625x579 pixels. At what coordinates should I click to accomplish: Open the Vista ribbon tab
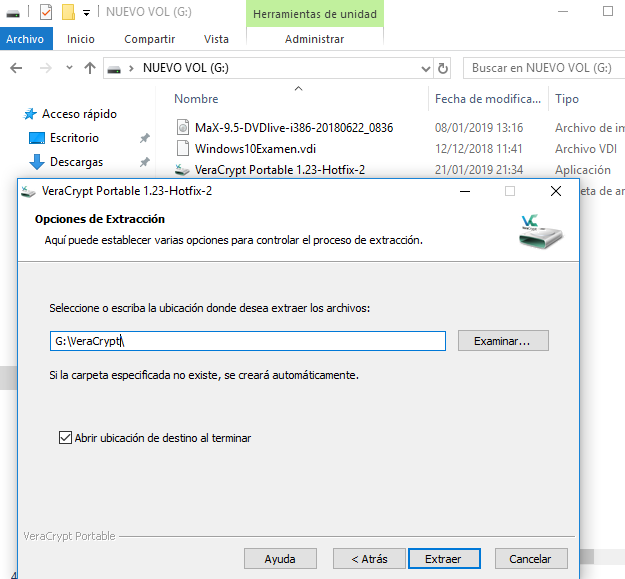pos(216,39)
